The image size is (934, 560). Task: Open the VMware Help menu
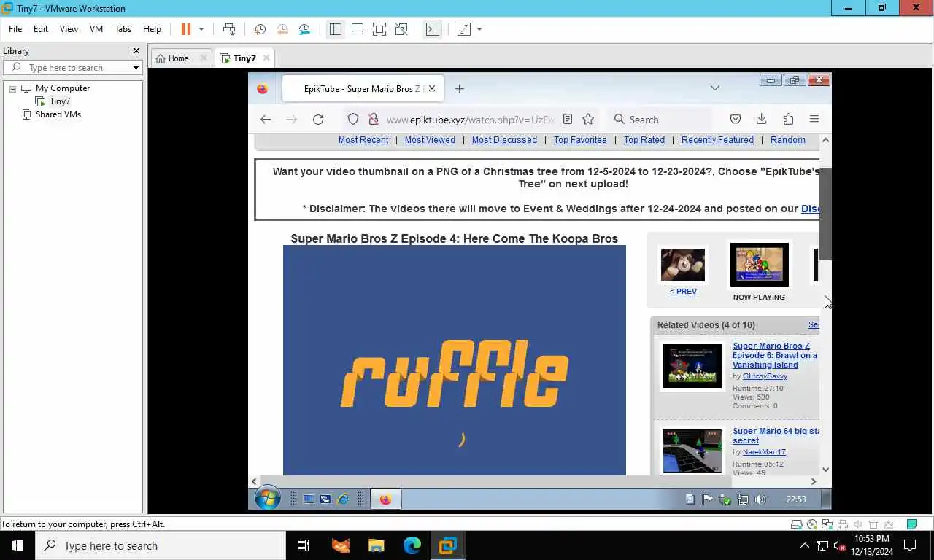[x=152, y=29]
